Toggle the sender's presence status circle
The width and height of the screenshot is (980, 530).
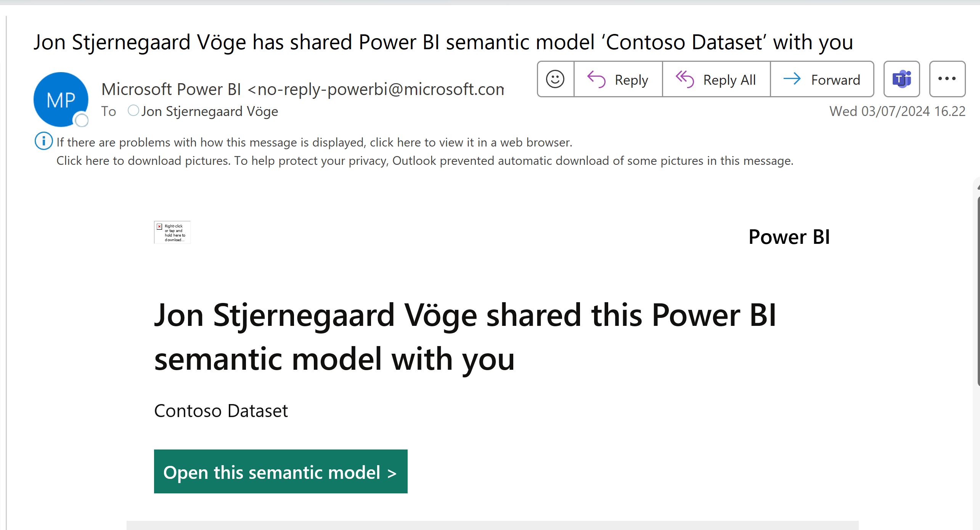tap(82, 121)
